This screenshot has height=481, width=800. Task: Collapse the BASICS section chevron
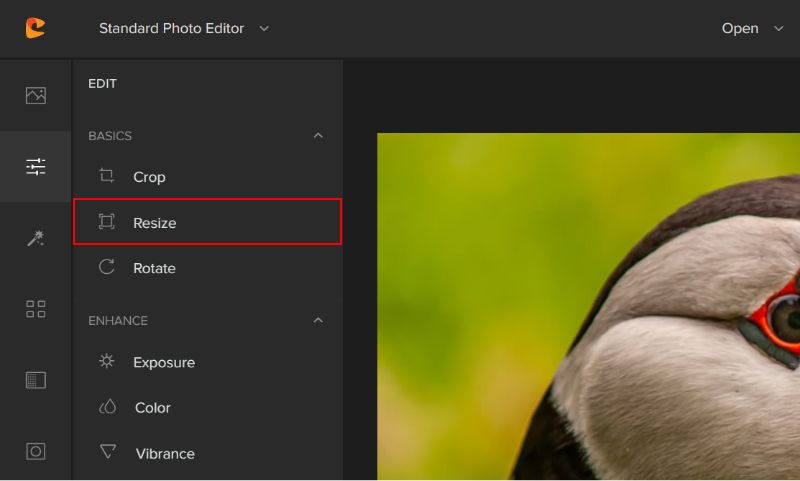point(318,136)
